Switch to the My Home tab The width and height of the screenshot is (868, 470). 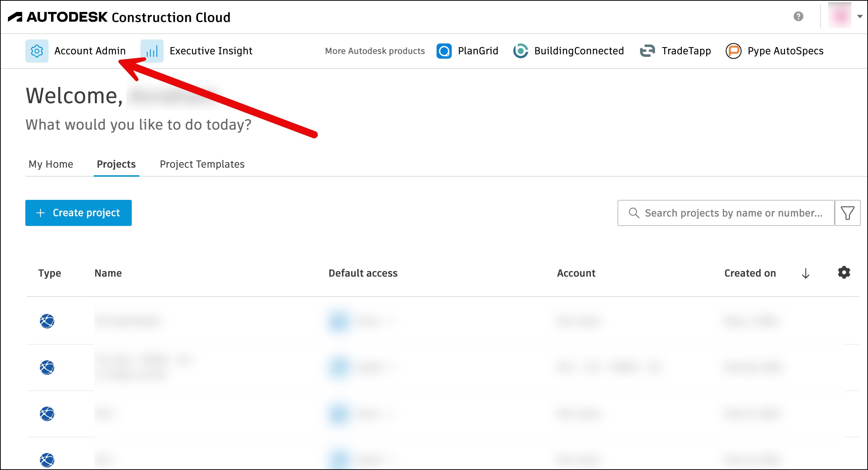(51, 164)
